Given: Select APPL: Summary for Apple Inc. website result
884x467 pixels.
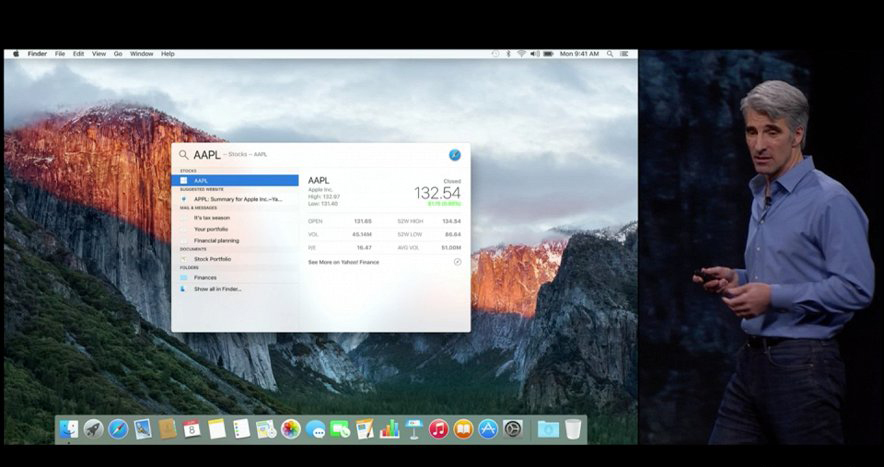Looking at the screenshot, I should pyautogui.click(x=235, y=199).
